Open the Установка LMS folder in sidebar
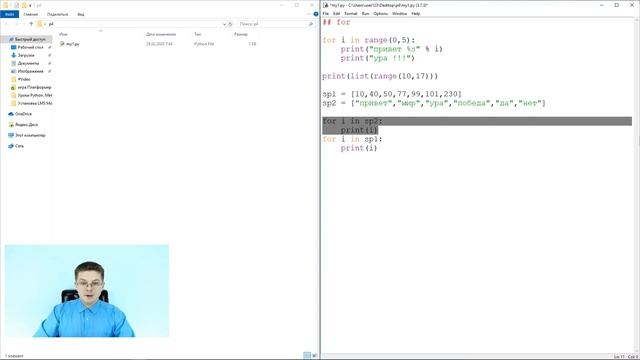Screen dimensions: 640x360 point(35,103)
